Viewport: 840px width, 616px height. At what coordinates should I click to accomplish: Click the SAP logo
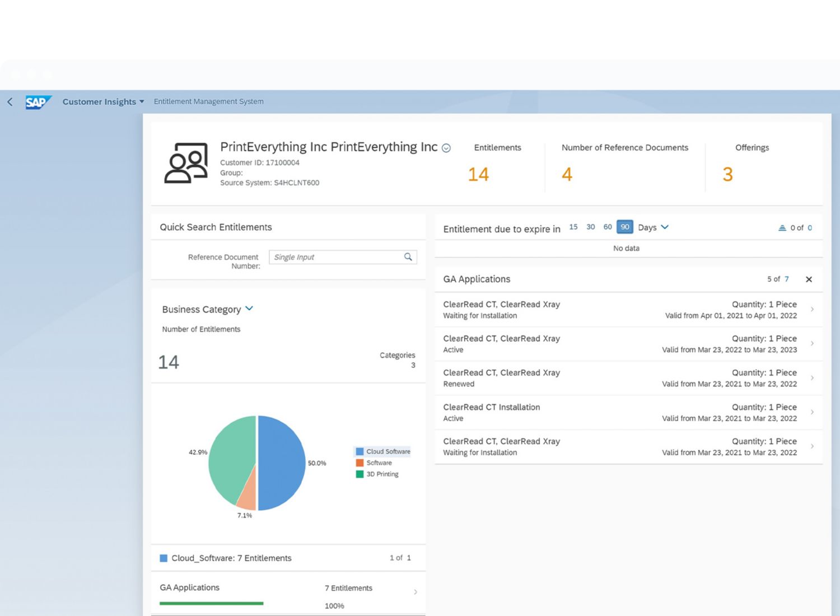38,102
